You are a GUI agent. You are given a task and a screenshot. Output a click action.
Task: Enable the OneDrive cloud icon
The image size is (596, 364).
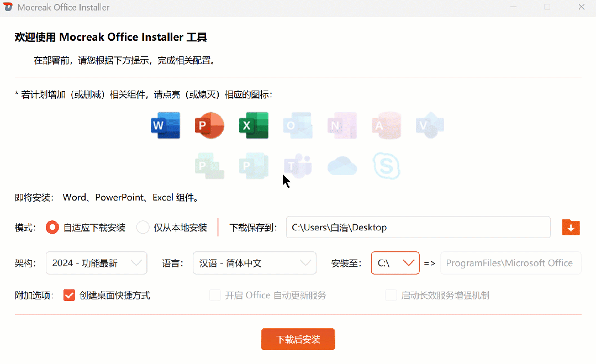tap(342, 166)
